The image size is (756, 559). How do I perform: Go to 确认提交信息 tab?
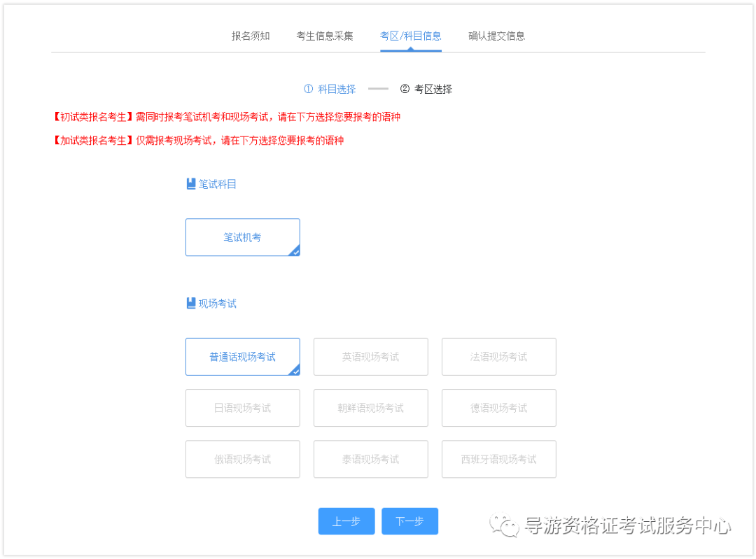coord(496,36)
